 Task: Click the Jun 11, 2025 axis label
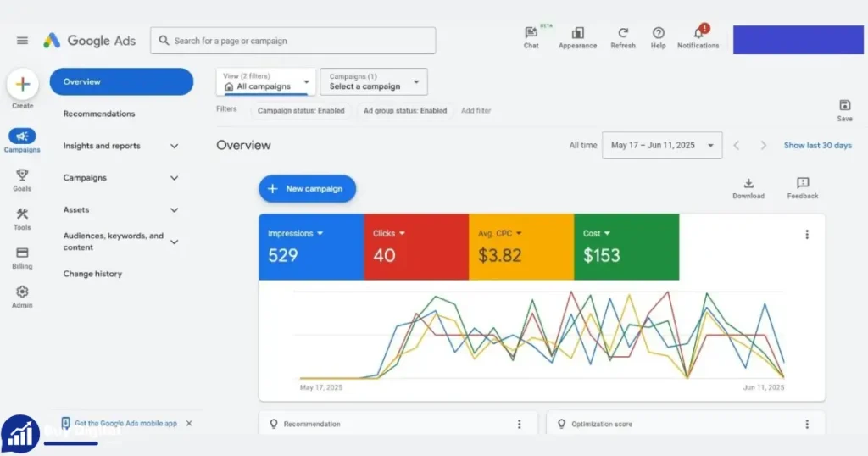764,387
